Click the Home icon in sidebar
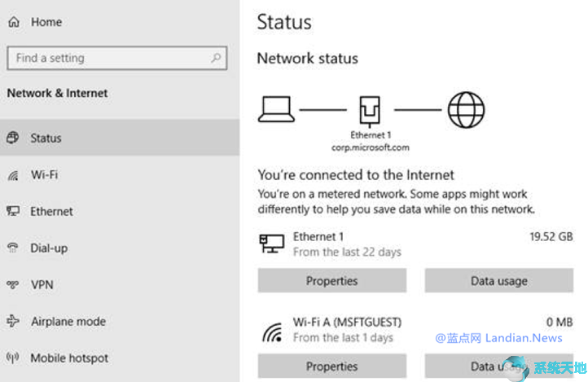Screen dimensions: 588x382 14,22
